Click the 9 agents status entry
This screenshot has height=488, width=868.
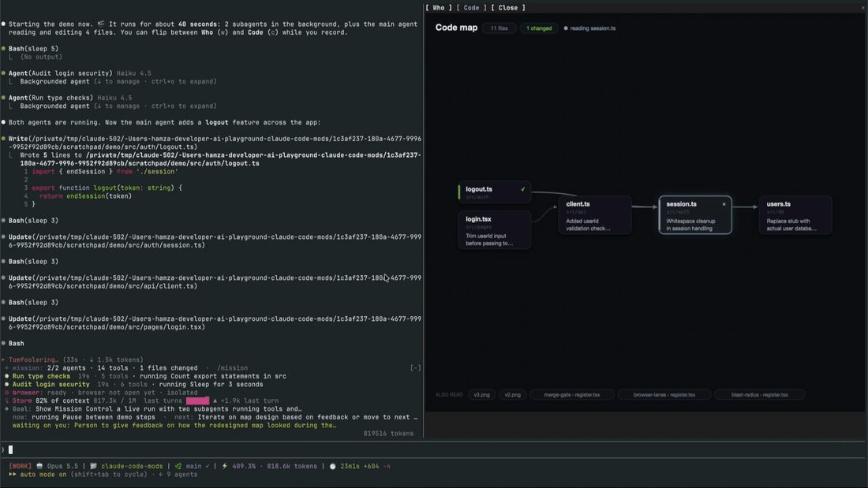[181, 474]
